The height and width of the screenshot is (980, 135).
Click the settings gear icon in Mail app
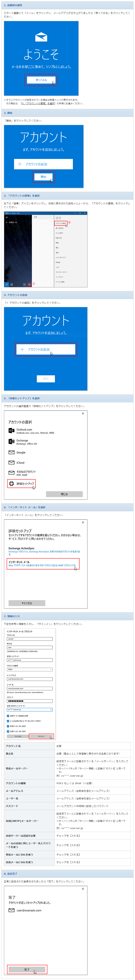29,284
